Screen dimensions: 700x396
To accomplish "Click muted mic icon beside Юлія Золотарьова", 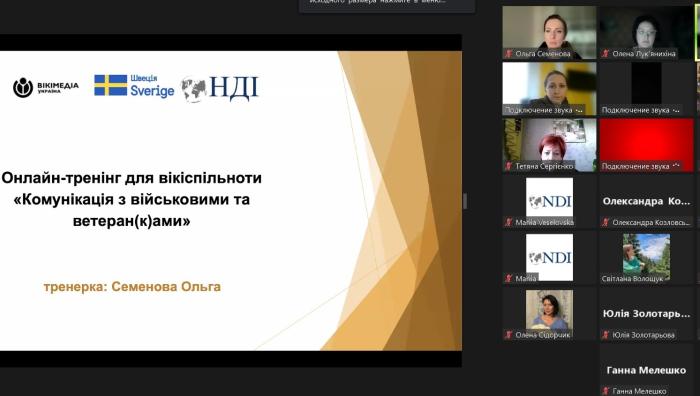I will click(x=606, y=334).
